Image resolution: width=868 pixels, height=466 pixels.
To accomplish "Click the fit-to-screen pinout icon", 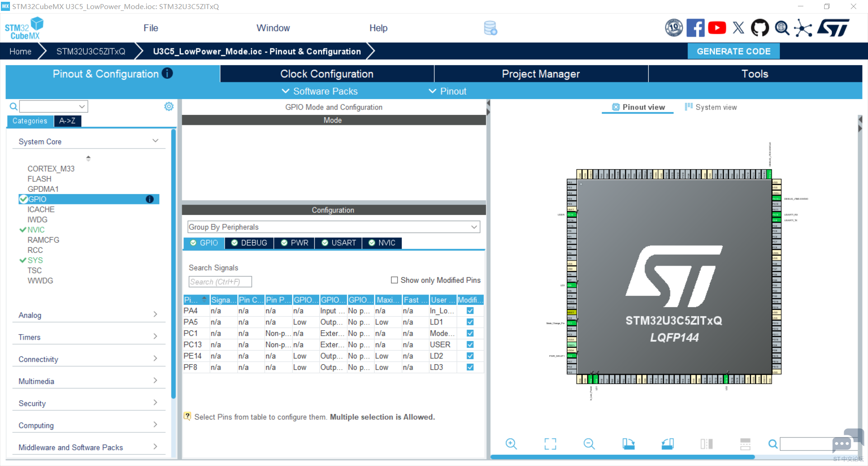I will (x=550, y=444).
